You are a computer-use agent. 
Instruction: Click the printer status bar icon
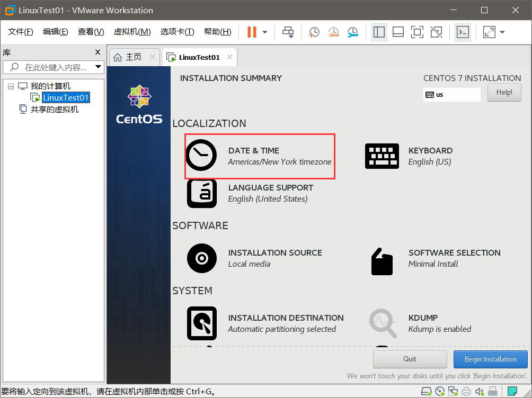coord(466,392)
